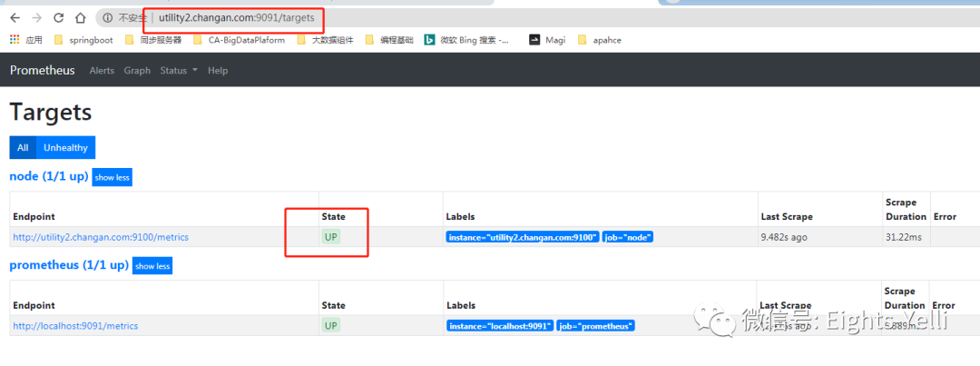
Task: Collapse prometheus targets with show less
Action: click(x=152, y=266)
